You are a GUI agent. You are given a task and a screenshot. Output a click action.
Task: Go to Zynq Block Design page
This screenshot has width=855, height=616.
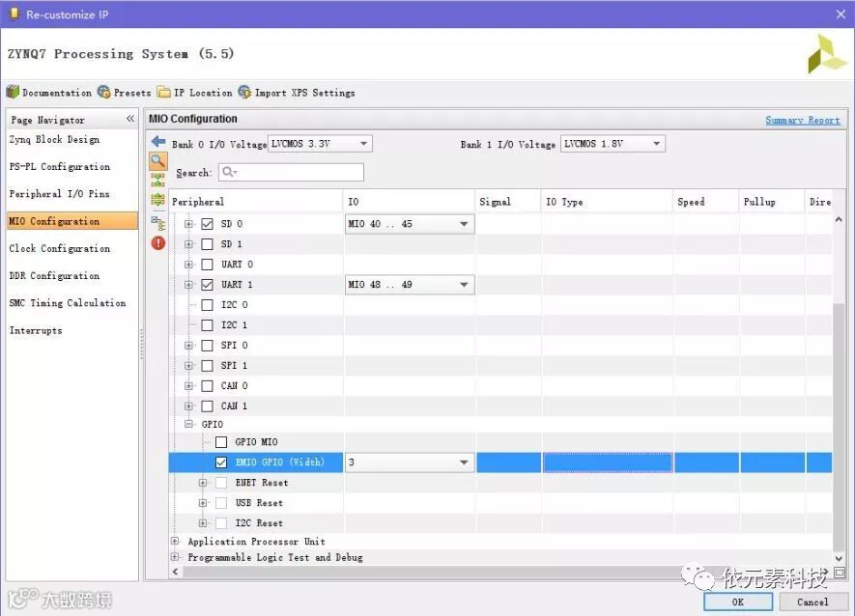[x=54, y=140]
